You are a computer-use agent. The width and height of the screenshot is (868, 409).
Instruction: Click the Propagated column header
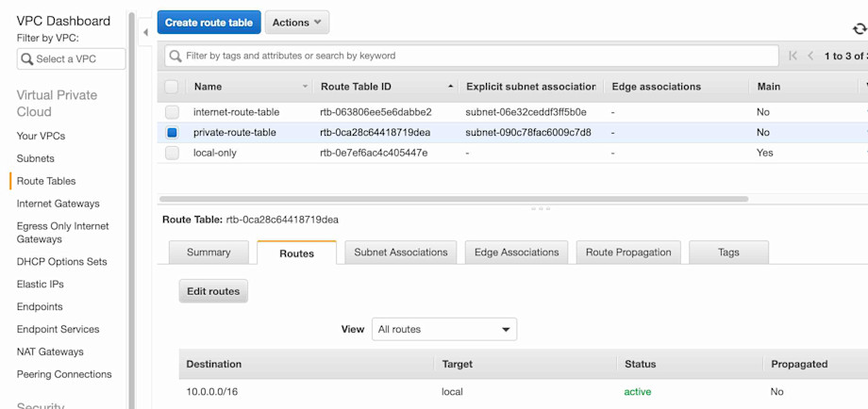tap(799, 364)
